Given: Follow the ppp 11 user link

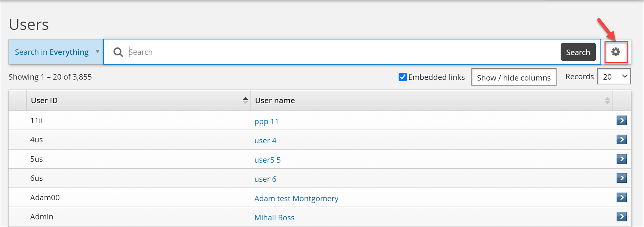Looking at the screenshot, I should 266,121.
